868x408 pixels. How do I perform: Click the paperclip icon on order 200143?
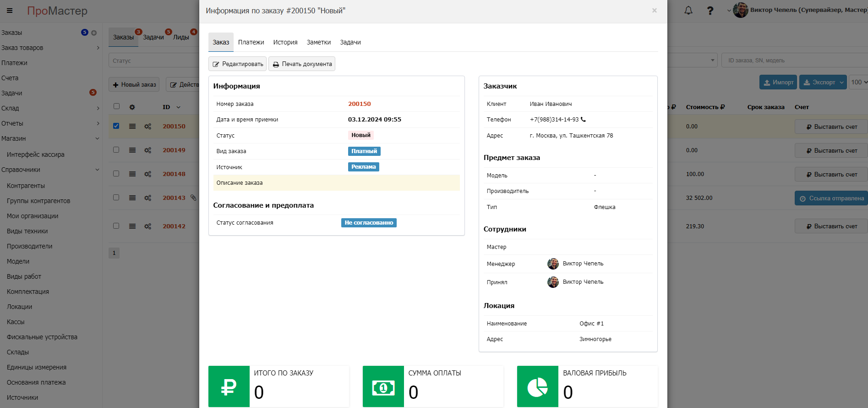193,198
